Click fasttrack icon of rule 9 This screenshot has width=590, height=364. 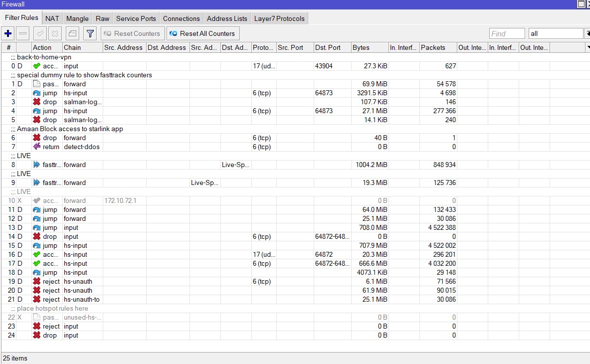pyautogui.click(x=36, y=183)
